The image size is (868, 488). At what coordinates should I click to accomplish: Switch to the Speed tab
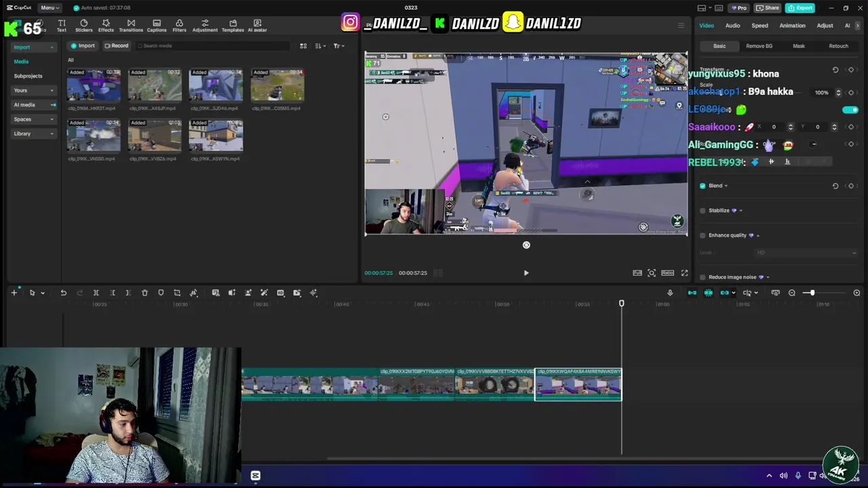759,26
